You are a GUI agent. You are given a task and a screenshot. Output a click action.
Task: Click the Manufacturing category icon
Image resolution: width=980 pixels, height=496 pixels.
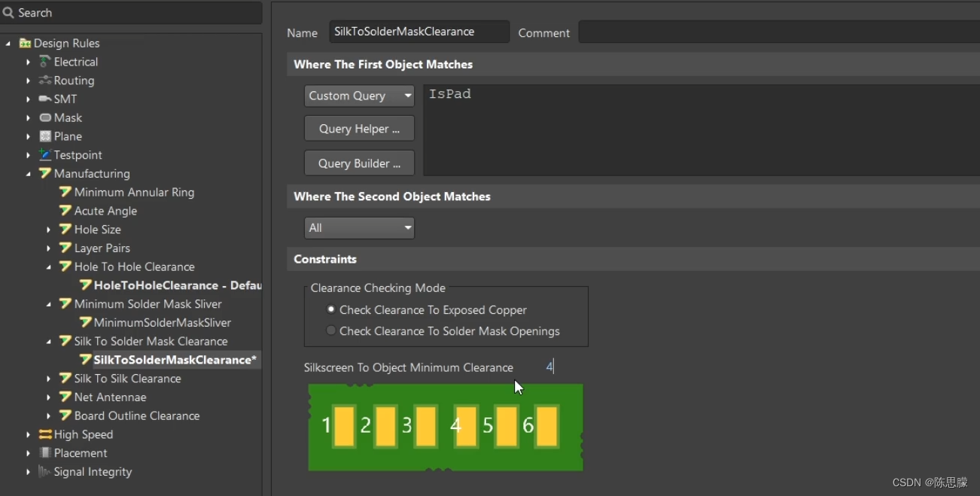pos(45,174)
